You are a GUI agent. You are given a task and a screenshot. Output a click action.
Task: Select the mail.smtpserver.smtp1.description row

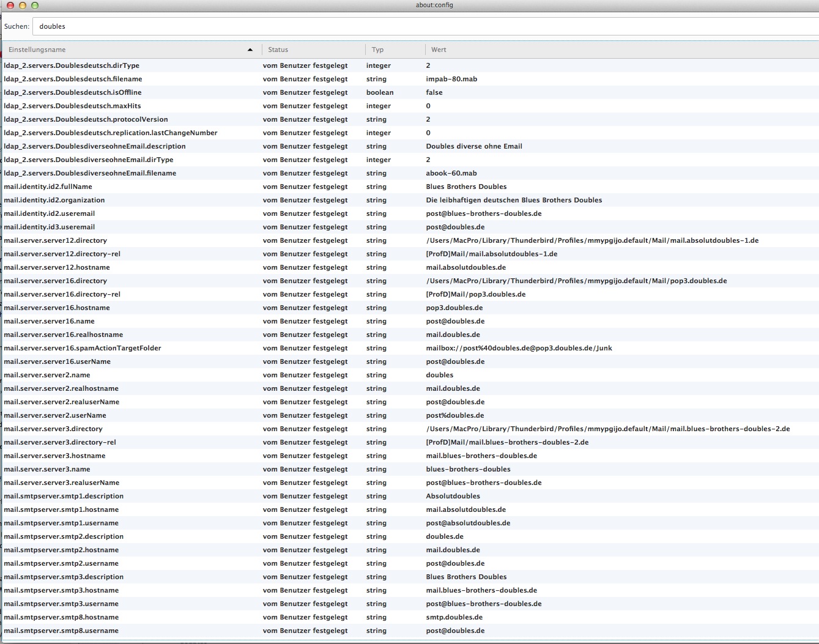(64, 496)
